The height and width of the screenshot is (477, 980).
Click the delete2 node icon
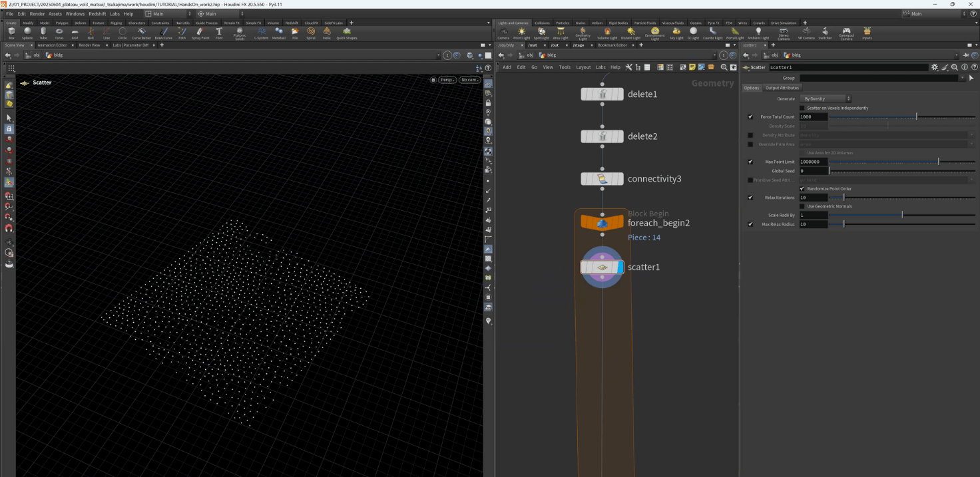click(602, 136)
